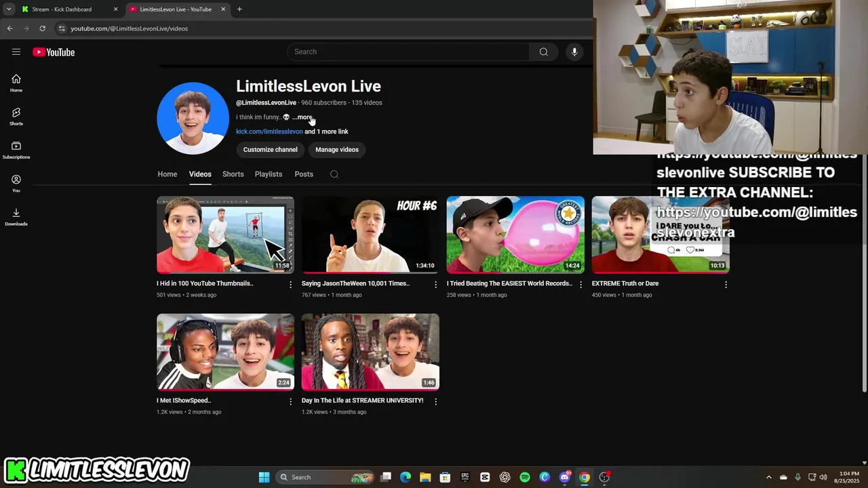Screen dimensions: 868x488
Task: Open Shorts from the left sidebar
Action: pyautogui.click(x=16, y=117)
